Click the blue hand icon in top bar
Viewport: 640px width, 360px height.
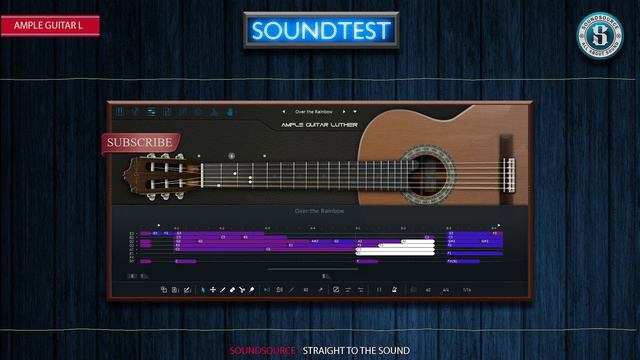coord(230,111)
